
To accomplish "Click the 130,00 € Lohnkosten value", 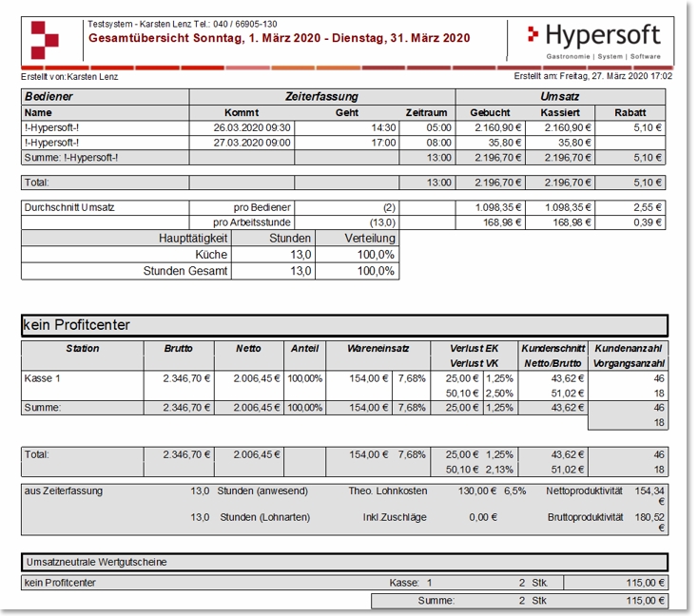I will [477, 491].
